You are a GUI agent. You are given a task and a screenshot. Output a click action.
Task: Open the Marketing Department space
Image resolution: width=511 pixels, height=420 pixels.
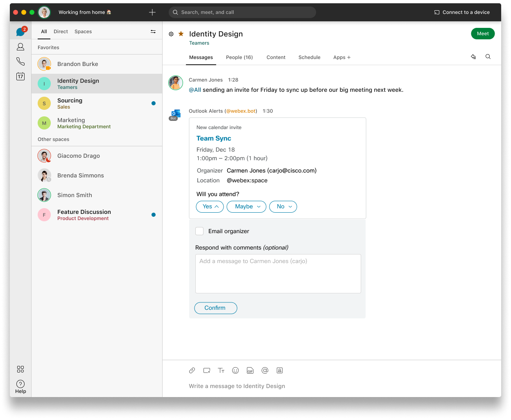[x=97, y=123]
